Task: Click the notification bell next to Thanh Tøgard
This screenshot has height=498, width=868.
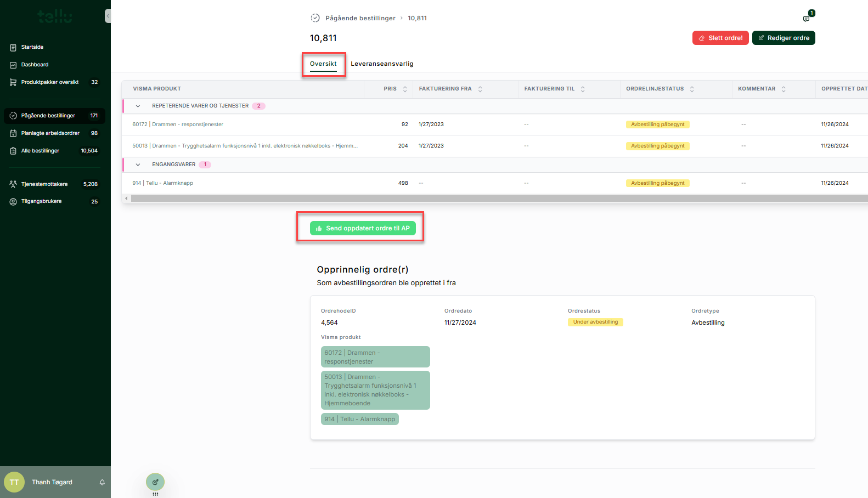Action: click(102, 482)
